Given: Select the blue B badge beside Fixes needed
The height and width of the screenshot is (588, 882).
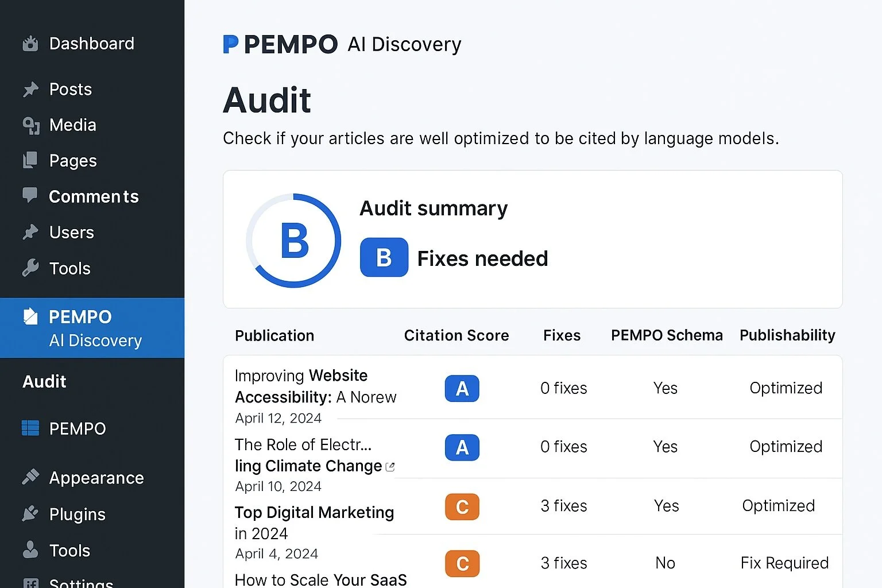Looking at the screenshot, I should coord(384,258).
